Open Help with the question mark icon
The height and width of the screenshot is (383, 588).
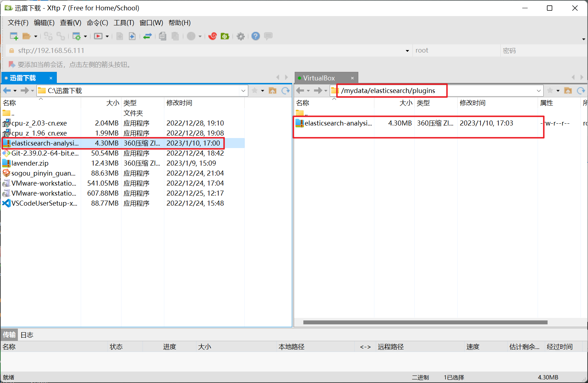point(255,36)
